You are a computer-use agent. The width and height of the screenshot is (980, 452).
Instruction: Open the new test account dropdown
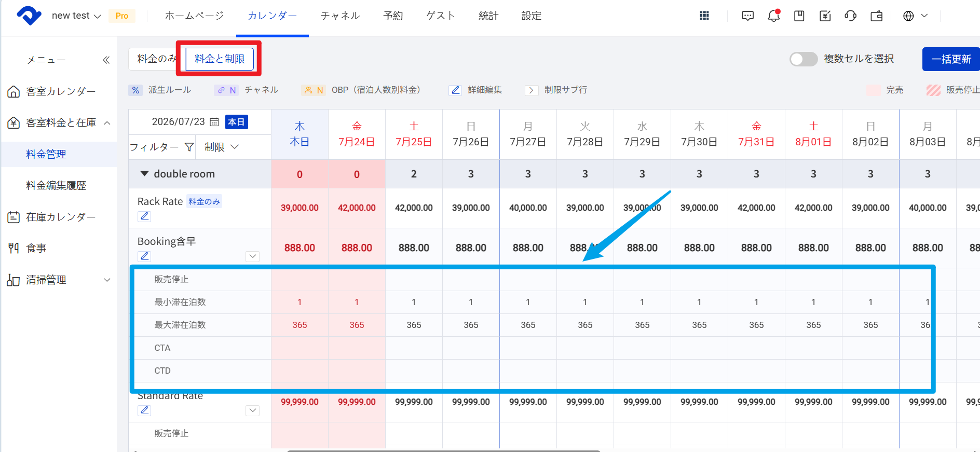(76, 16)
